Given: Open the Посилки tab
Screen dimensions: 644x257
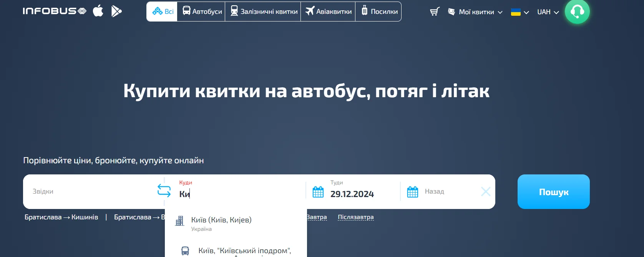Looking at the screenshot, I should 379,12.
